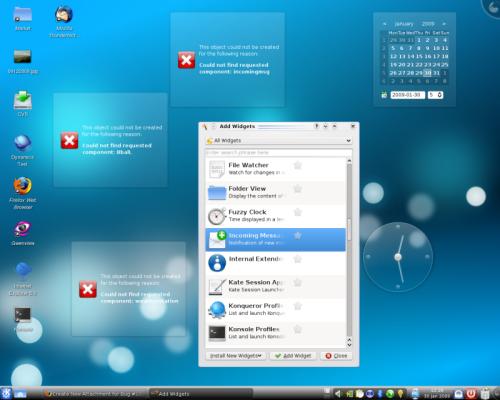Toggle the favorite star for Kate Session Applet
The image size is (500, 400).
(298, 283)
